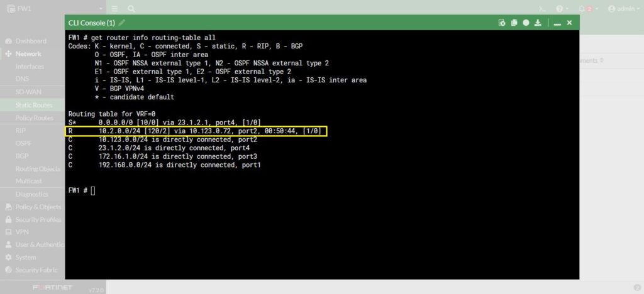Open the FW1 device dropdown
This screenshot has height=294, width=644.
coord(53,9)
